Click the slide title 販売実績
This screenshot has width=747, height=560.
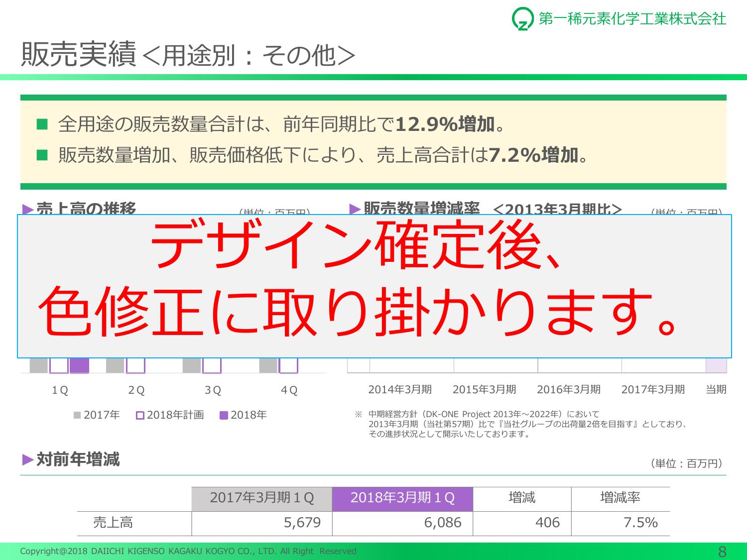78,54
